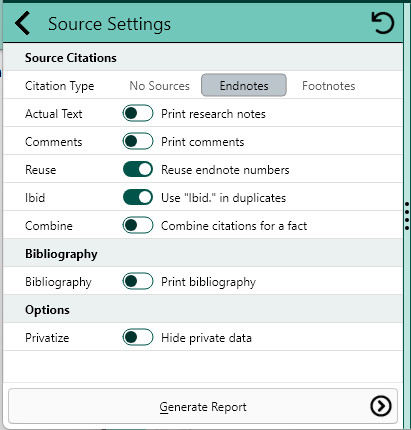411x430 pixels.
Task: Reset settings with the circular arrow icon
Action: coord(382,23)
